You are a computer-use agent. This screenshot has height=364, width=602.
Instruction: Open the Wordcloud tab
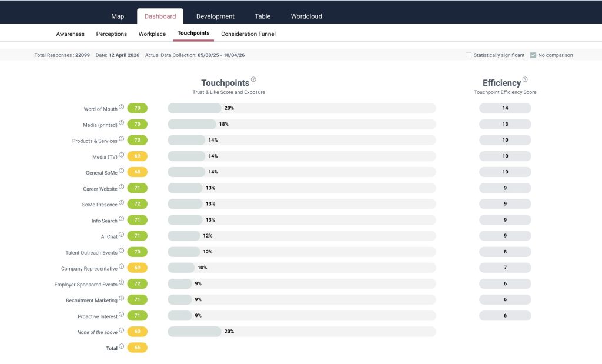click(x=306, y=16)
